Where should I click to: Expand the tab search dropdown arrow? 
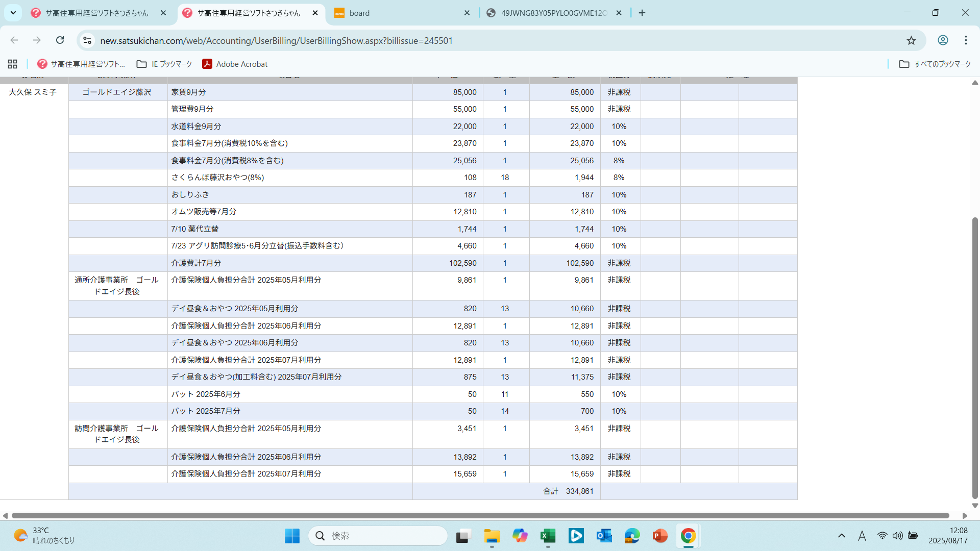[x=13, y=13]
